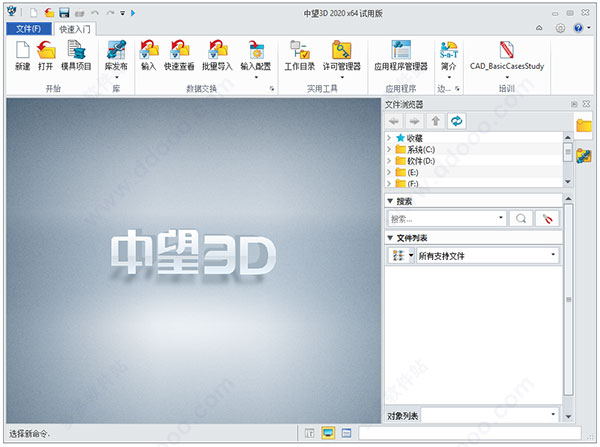Toggle the first status bar panel icon
Screen dimensions: 600x447
coord(310,433)
